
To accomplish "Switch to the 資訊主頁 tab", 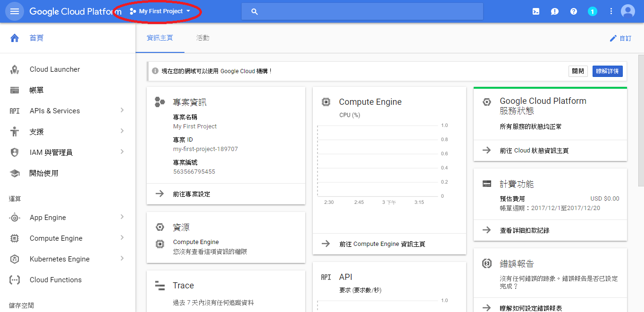I will point(160,38).
